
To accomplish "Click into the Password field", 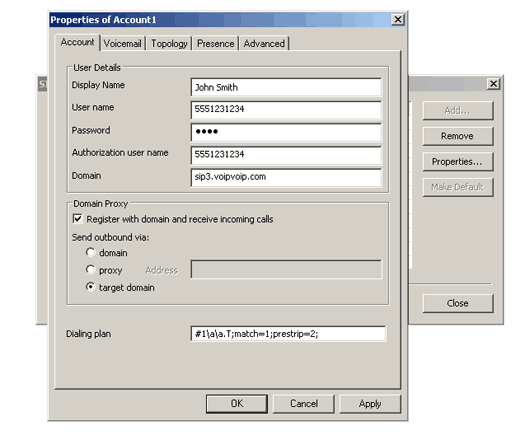I will 286,132.
